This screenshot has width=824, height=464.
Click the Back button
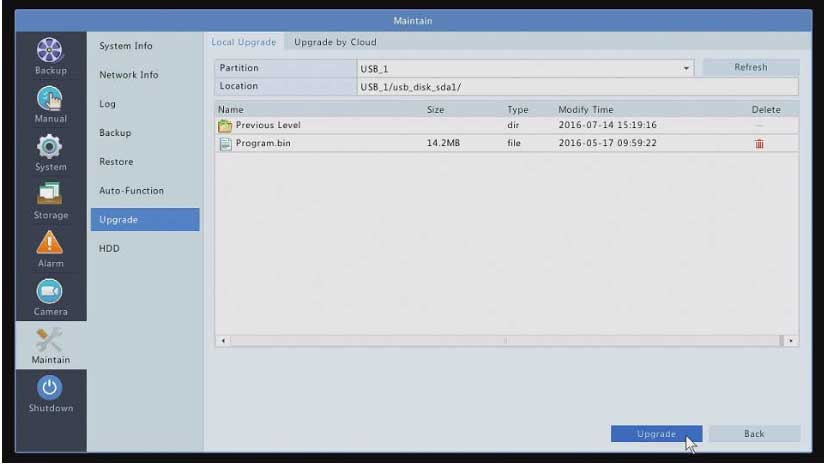754,434
